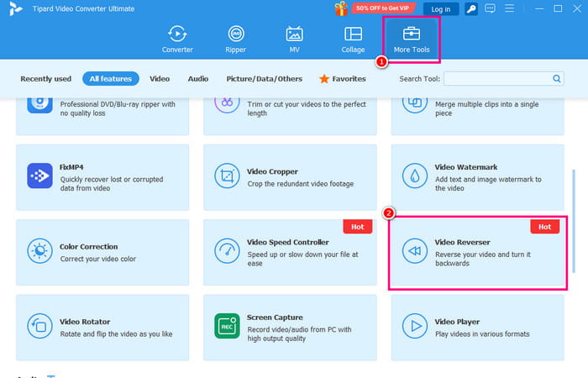Open the Screen Capture REC icon
This screenshot has height=378, width=588.
point(227,326)
